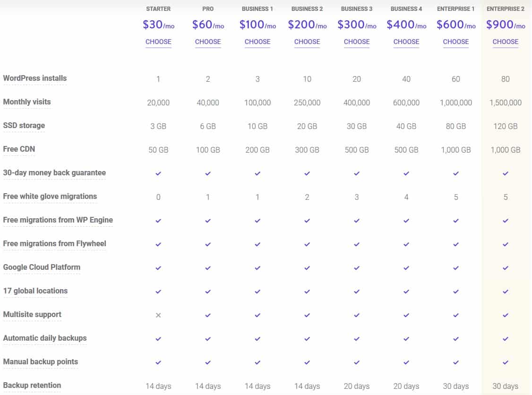Click Starter Manual backup points checkmark
The image size is (532, 395).
click(x=158, y=362)
